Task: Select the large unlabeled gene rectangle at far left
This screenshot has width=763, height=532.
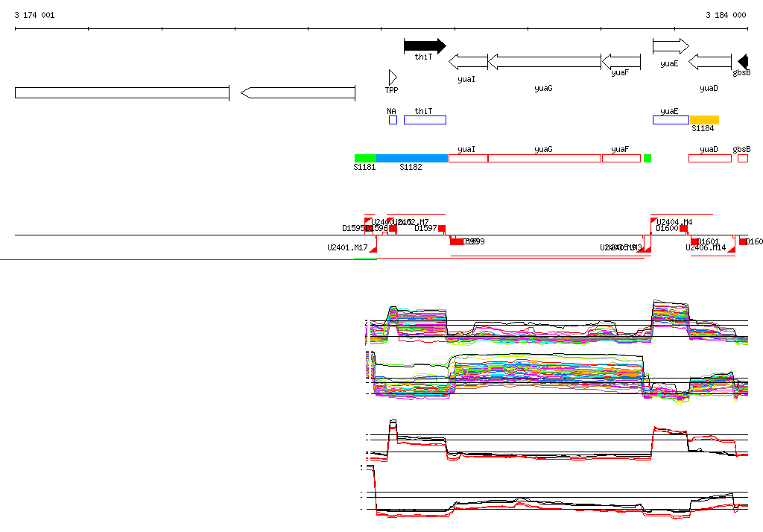Action: [x=122, y=93]
